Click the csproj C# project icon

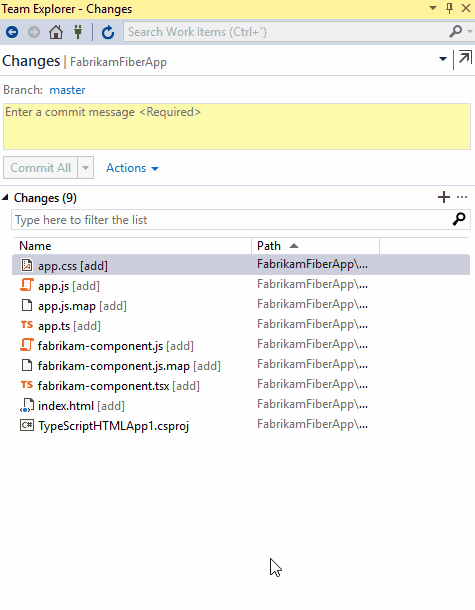(x=26, y=425)
